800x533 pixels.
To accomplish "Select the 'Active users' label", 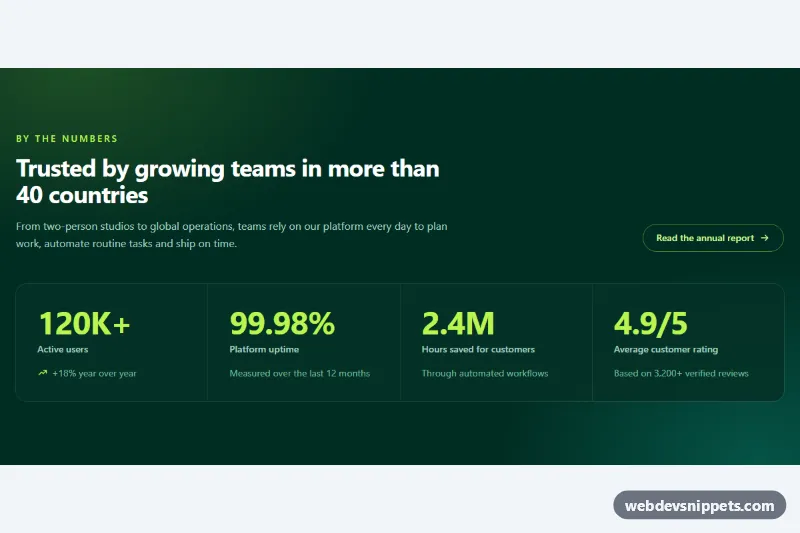I will click(63, 349).
